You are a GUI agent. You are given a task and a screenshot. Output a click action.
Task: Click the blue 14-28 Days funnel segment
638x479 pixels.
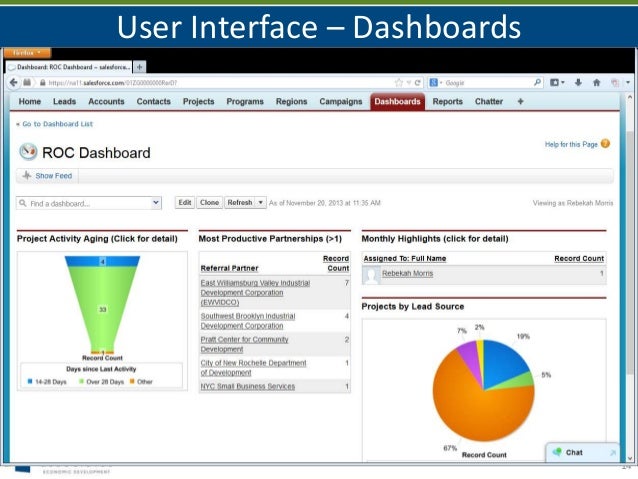(103, 261)
